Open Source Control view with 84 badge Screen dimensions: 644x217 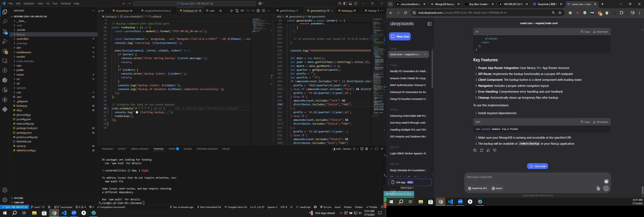[5, 32]
